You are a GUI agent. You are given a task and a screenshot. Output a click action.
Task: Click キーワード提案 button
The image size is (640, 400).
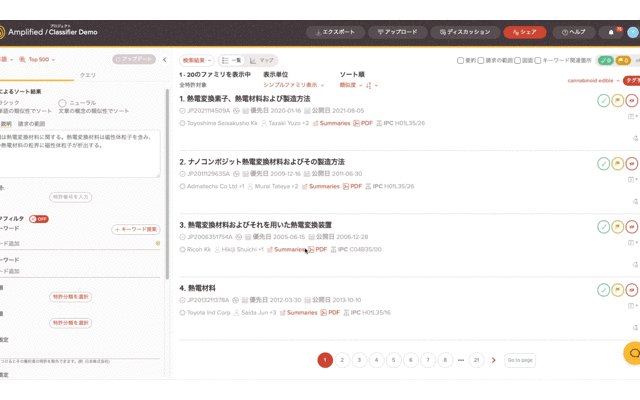coord(136,229)
